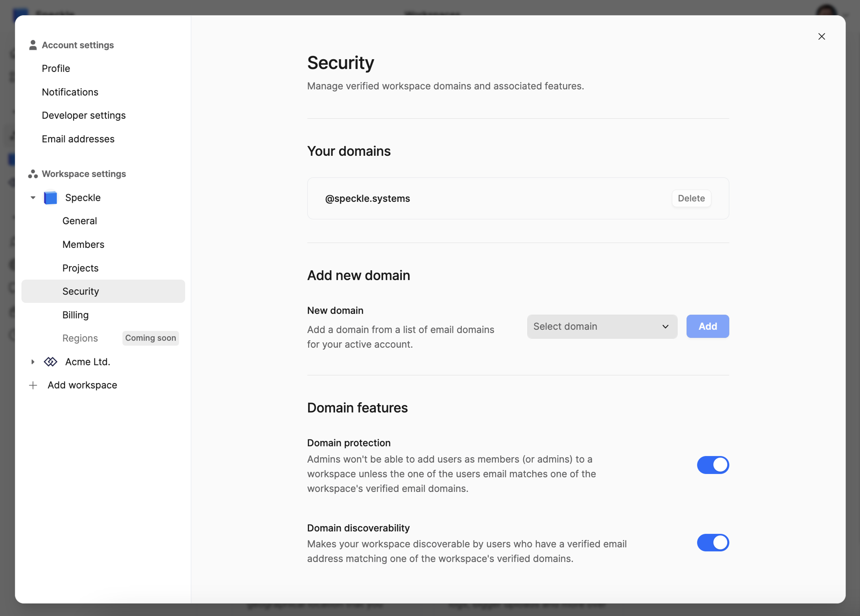Image resolution: width=860 pixels, height=616 pixels.
Task: Click the Add workspace label
Action: point(82,385)
